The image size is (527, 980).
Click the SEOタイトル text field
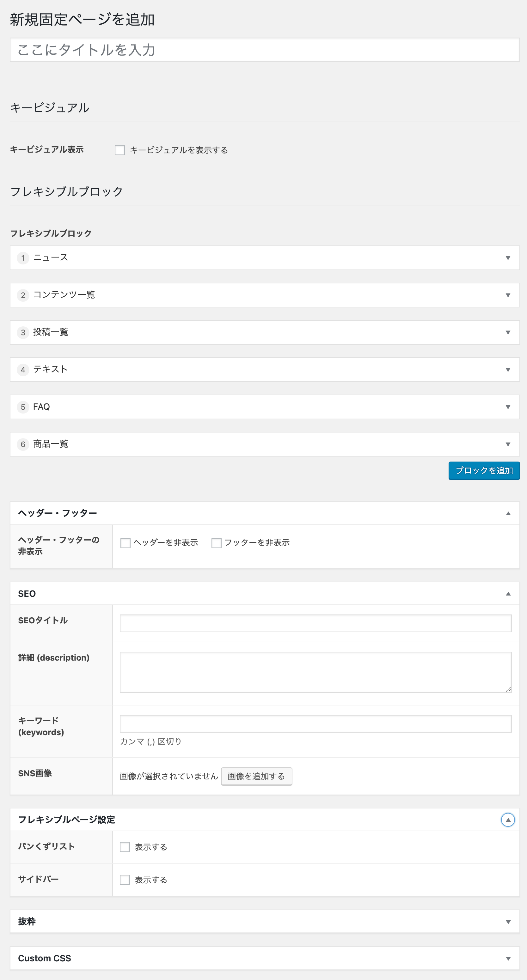point(315,624)
